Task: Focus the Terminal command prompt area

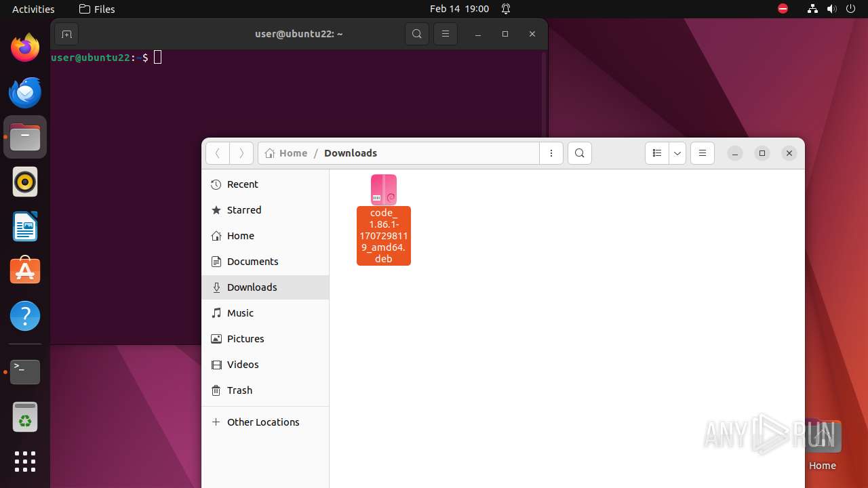Action: (x=296, y=197)
